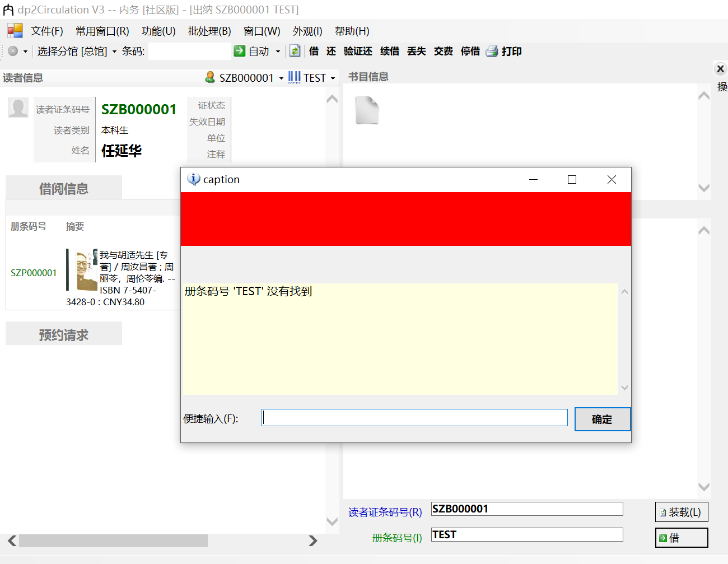728x564 pixels.
Task: Click the barcode icon next to TEST
Action: (294, 78)
